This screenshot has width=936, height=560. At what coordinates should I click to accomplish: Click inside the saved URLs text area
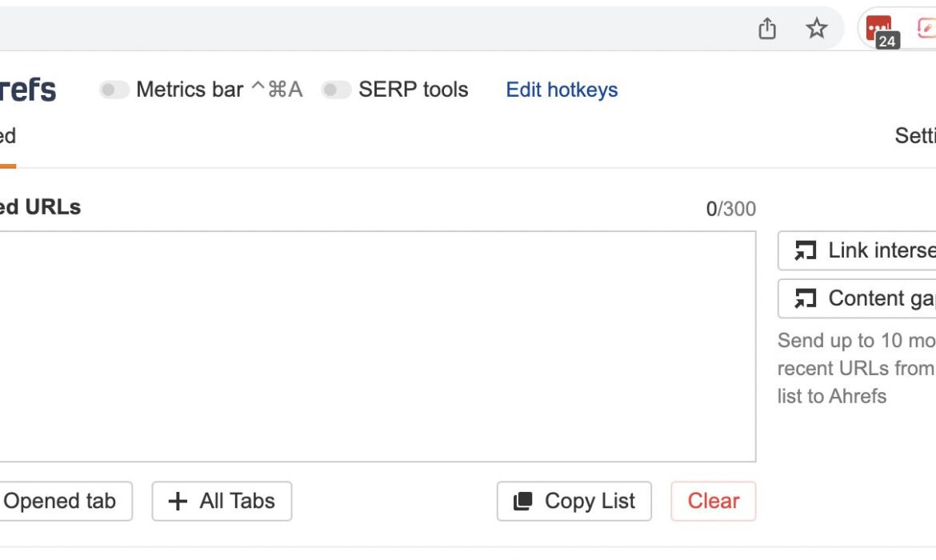coord(376,346)
